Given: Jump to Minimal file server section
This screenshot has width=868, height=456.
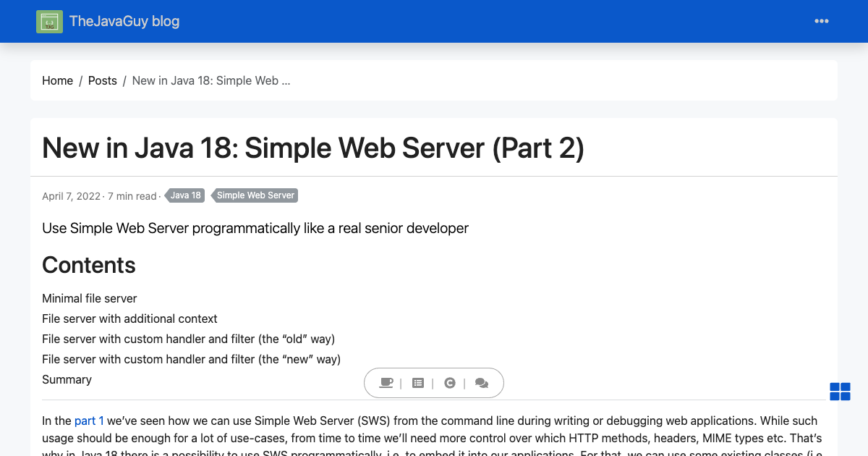Looking at the screenshot, I should [x=89, y=298].
